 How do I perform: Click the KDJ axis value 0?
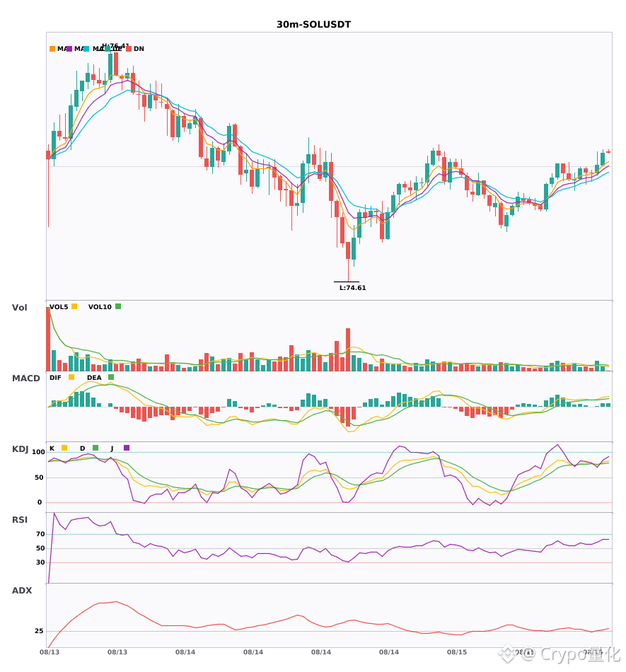click(x=40, y=502)
